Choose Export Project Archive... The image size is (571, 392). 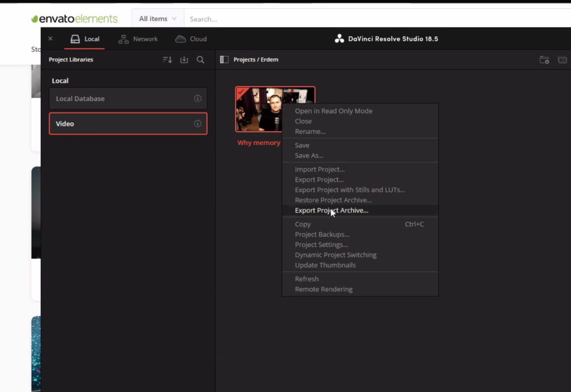tap(361, 210)
